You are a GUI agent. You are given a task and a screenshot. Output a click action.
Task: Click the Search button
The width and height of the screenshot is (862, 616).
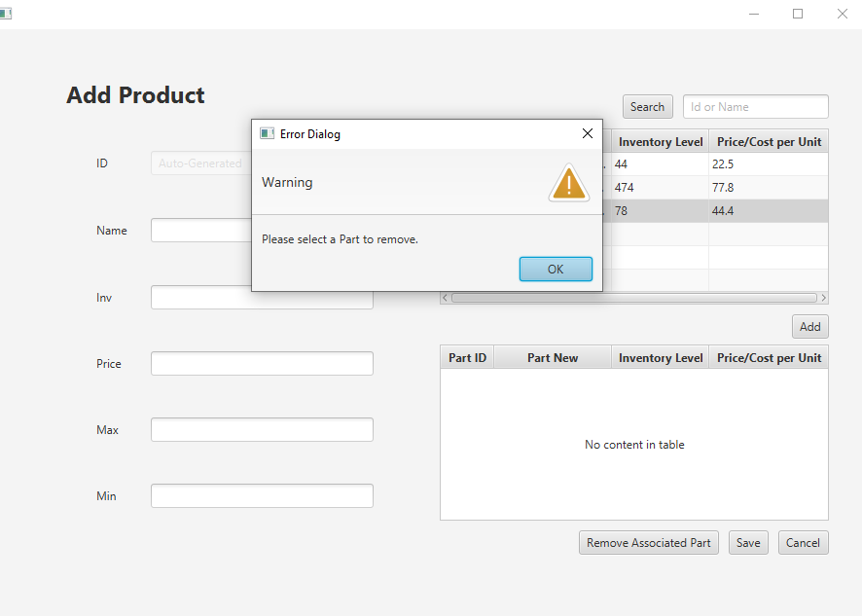[648, 107]
